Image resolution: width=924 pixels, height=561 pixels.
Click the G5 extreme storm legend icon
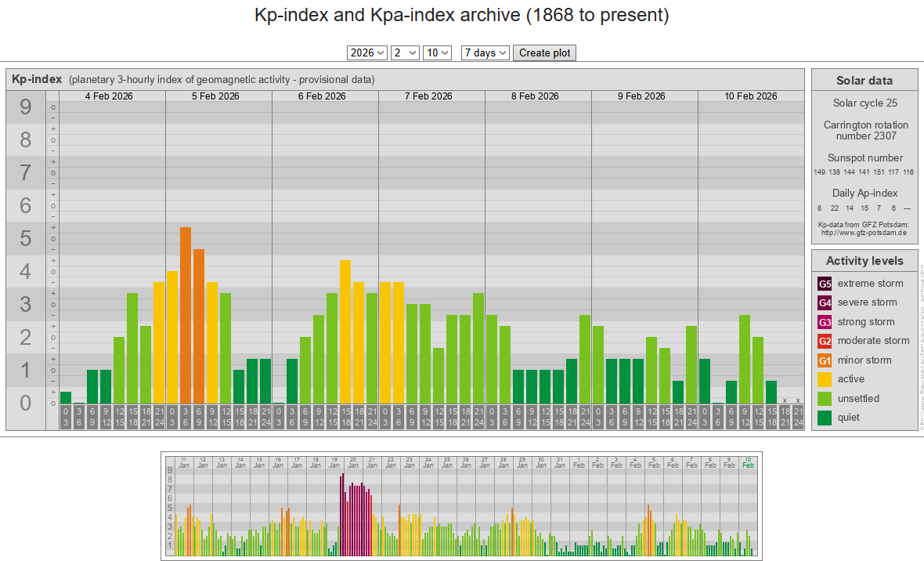pos(825,284)
